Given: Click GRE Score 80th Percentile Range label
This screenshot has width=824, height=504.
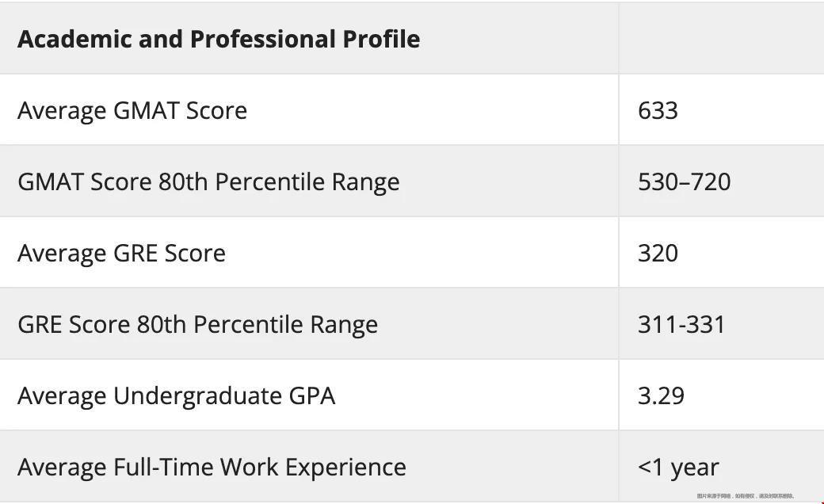Looking at the screenshot, I should (197, 325).
